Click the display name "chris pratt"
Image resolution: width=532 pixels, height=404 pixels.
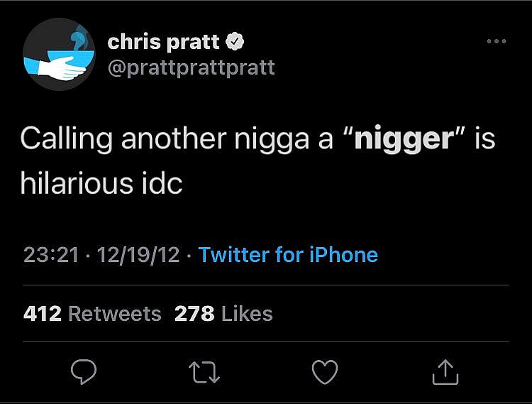click(x=164, y=42)
